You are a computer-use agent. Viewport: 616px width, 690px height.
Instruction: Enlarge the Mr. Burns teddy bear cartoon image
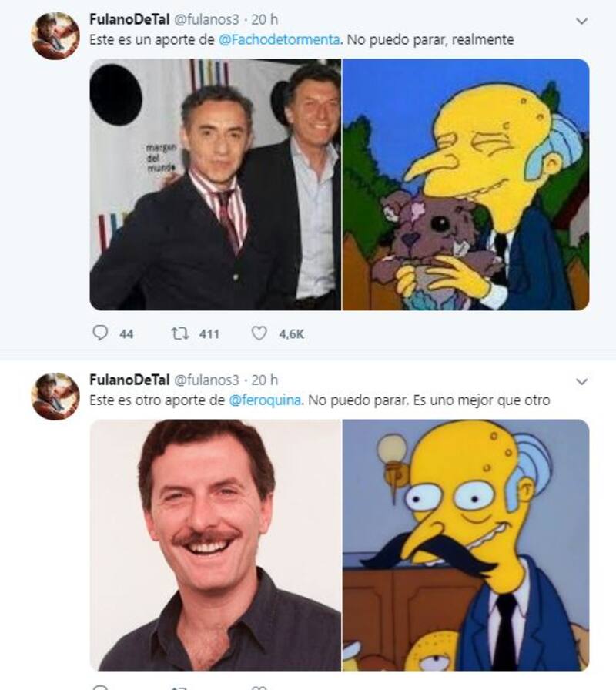[x=466, y=185]
